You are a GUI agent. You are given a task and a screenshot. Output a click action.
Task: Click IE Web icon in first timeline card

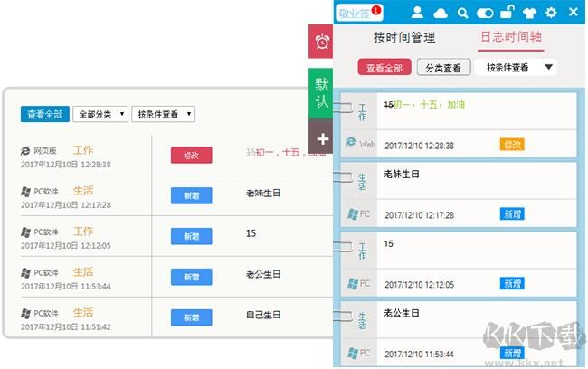351,142
